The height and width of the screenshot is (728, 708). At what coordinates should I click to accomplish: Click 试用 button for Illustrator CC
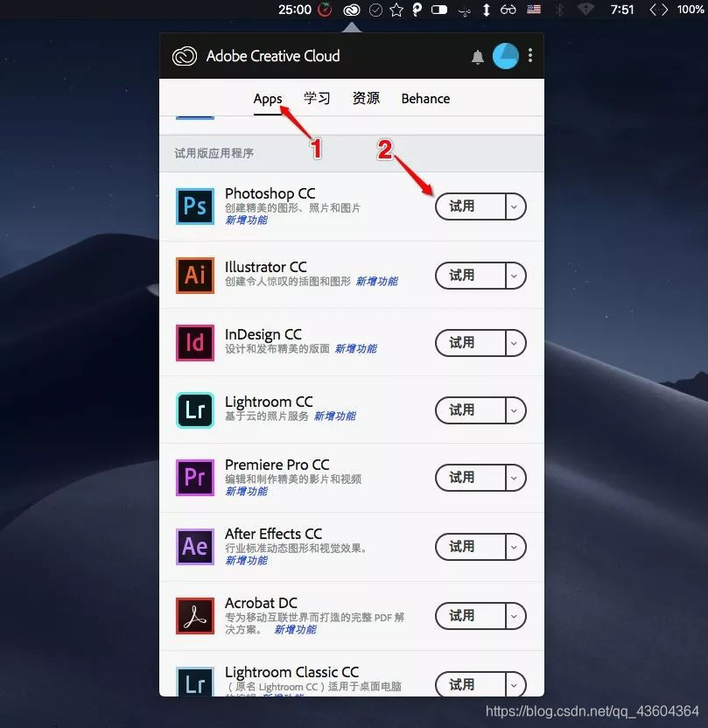pos(470,276)
